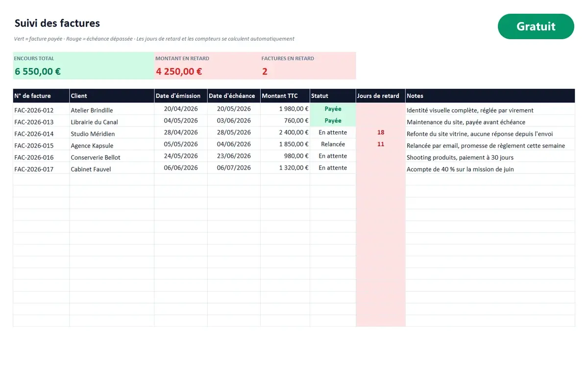The height and width of the screenshot is (392, 588).
Task: Click invoice cell FAC-2026-017
Action: pos(41,168)
